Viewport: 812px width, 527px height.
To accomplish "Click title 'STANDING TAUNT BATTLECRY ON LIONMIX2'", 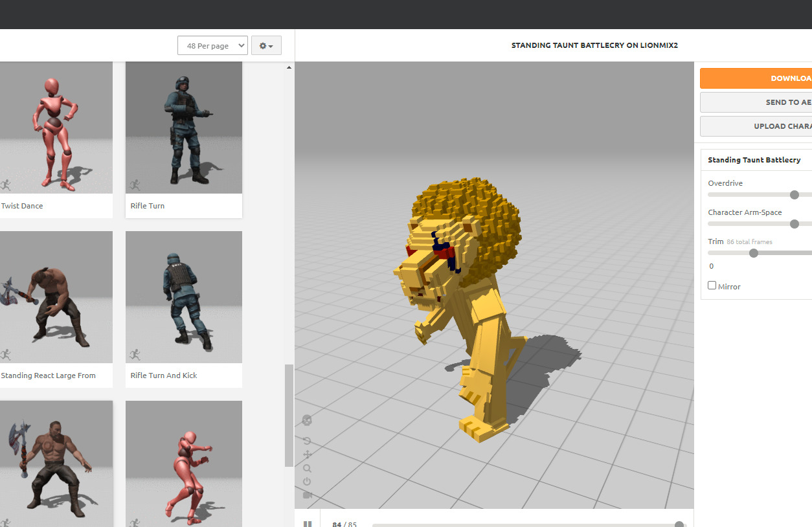I will pyautogui.click(x=594, y=45).
